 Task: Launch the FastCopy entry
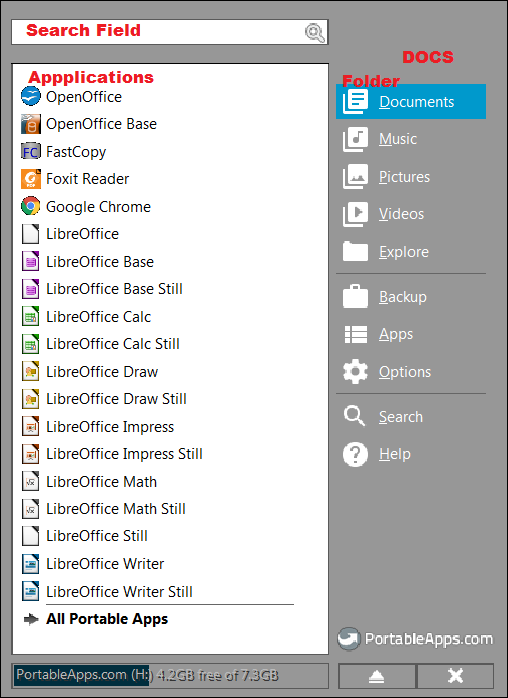pos(76,152)
